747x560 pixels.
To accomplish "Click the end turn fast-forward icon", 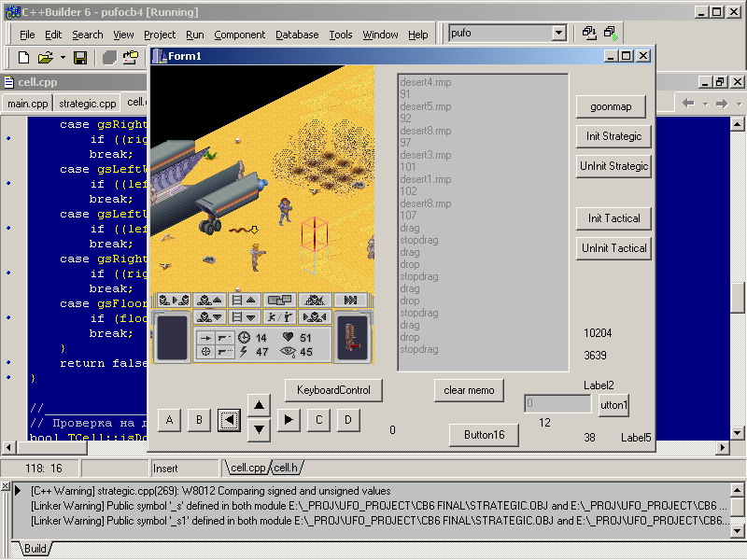I will pyautogui.click(x=350, y=300).
